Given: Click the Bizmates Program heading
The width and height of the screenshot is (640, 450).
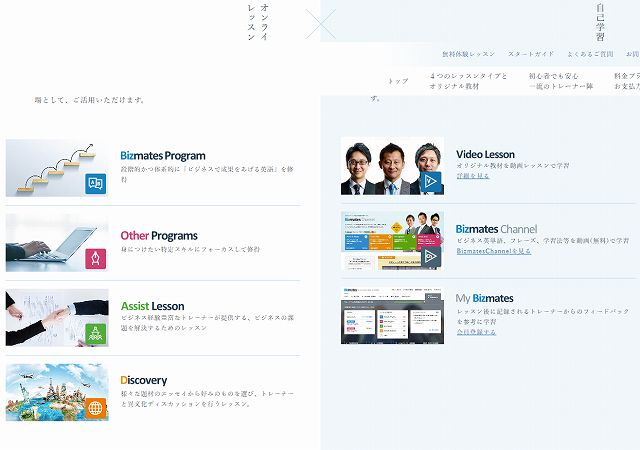Looking at the screenshot, I should pyautogui.click(x=163, y=156).
